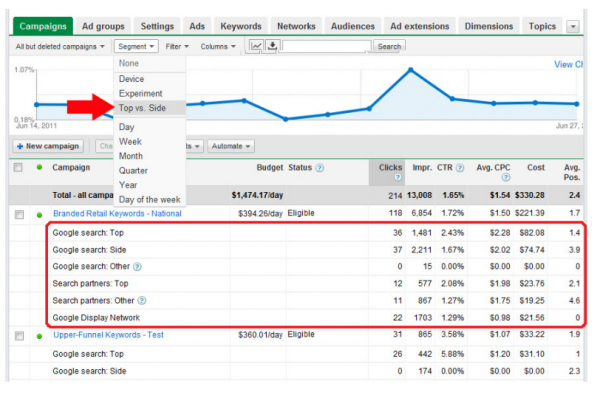This screenshot has height=398, width=600.
Task: Expand the Filter dropdown
Action: pos(177,46)
